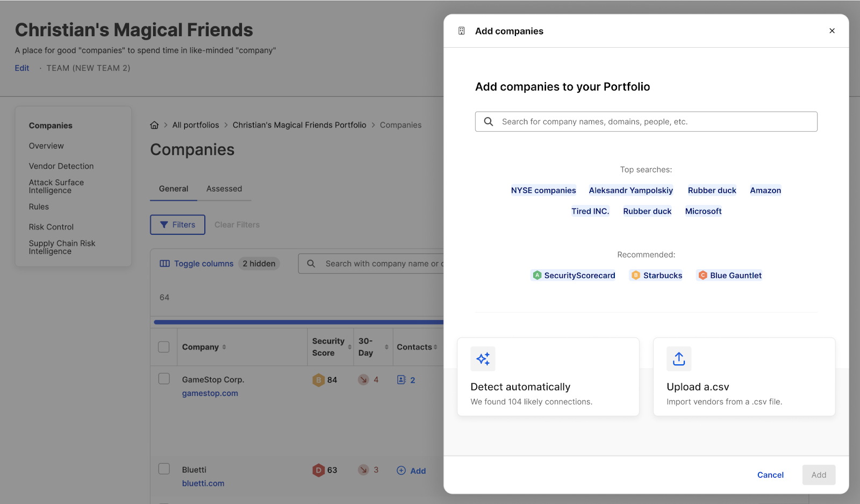
Task: Click the table search magnifier icon
Action: tap(311, 264)
